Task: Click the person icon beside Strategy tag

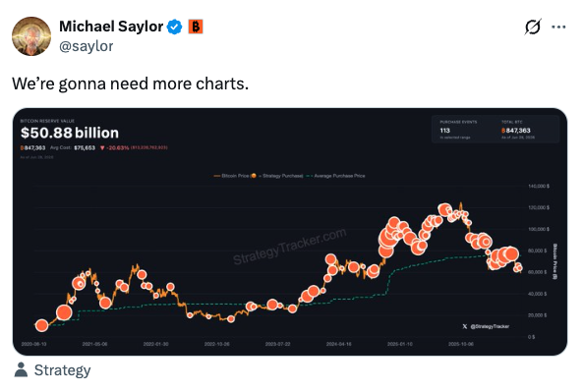Action: (21, 369)
